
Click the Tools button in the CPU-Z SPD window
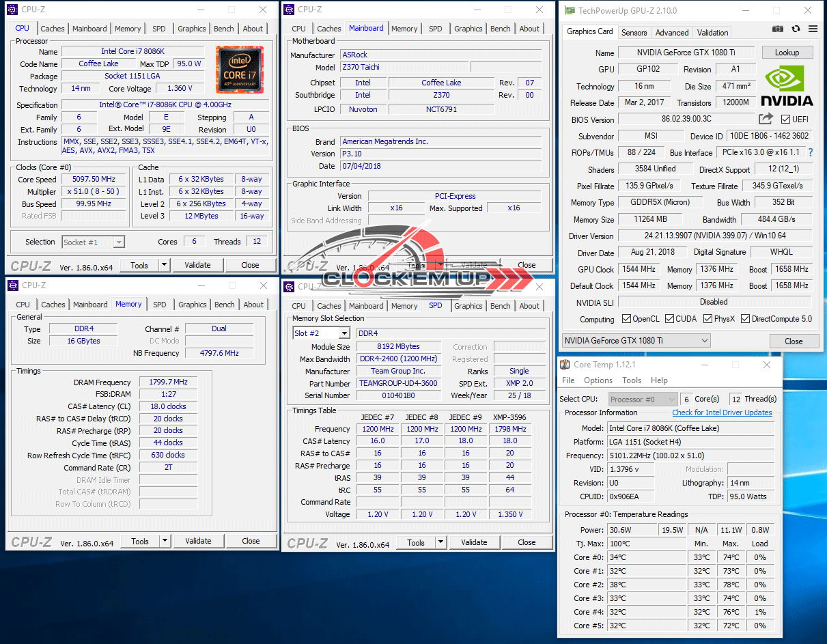[x=416, y=542]
